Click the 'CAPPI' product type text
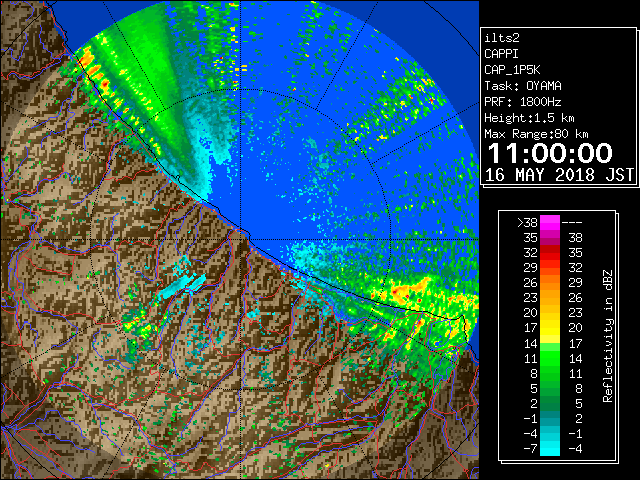This screenshot has width=640, height=480. tap(501, 54)
